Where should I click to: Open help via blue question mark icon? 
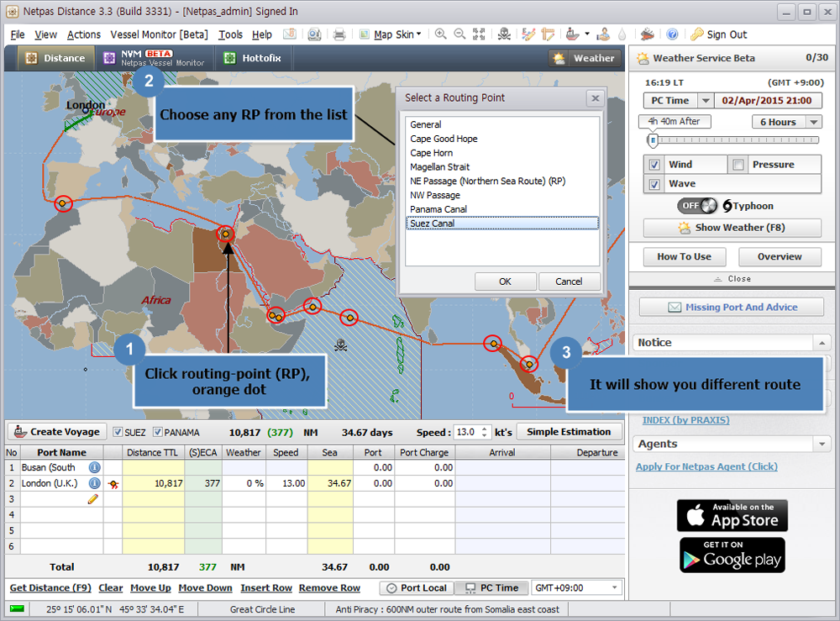tap(672, 34)
